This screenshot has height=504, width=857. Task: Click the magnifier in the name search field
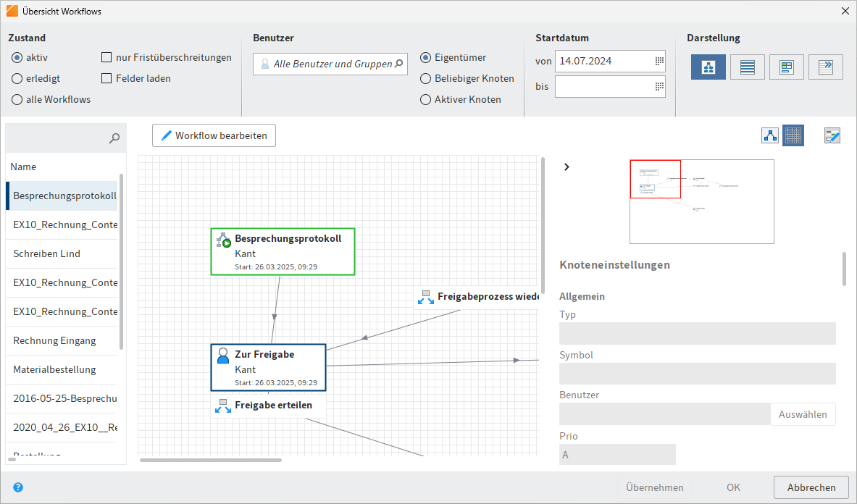click(114, 138)
